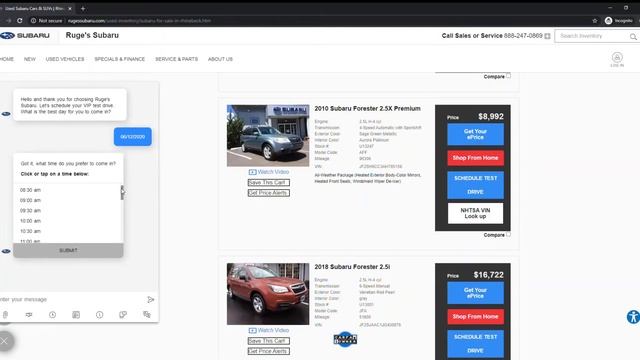Open 2010 Subaru Forester 2.5X Premium title
Image resolution: width=640 pixels, height=360 pixels.
click(367, 109)
